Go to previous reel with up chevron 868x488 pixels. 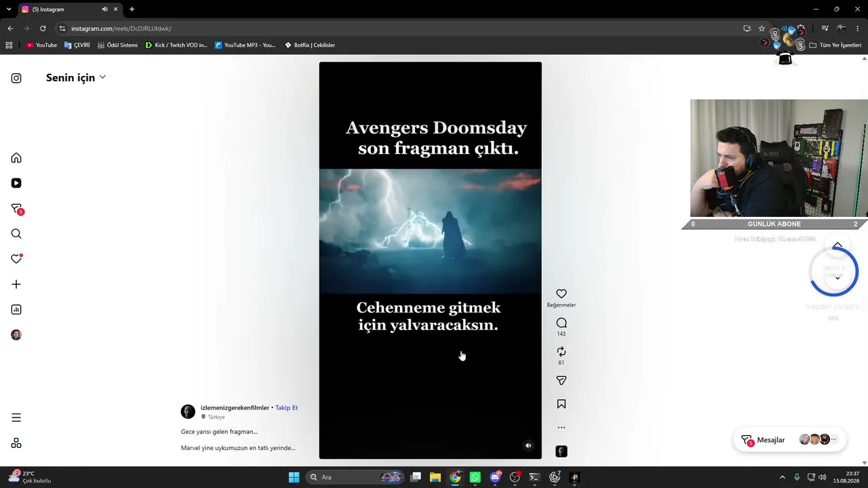[x=837, y=245]
